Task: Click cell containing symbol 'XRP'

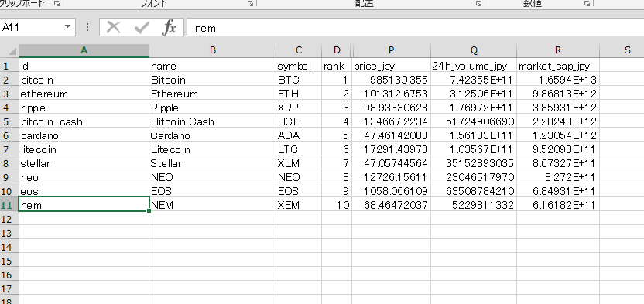Action: [x=299, y=108]
